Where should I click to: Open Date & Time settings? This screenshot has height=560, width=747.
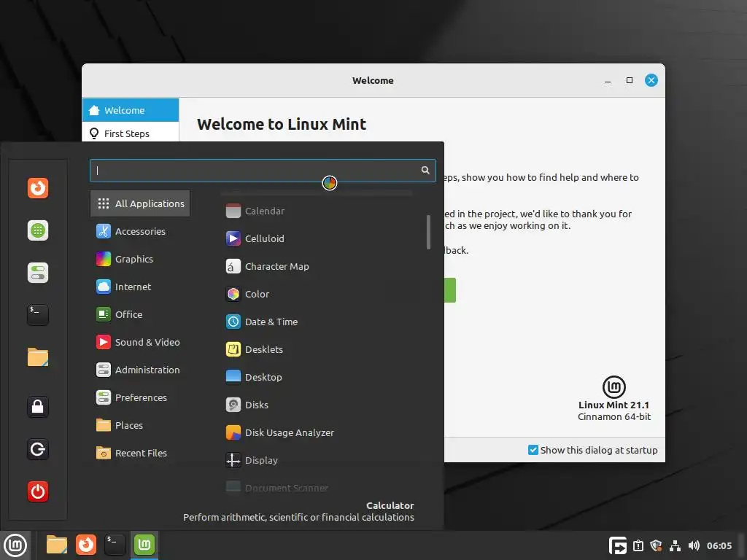click(x=317, y=322)
